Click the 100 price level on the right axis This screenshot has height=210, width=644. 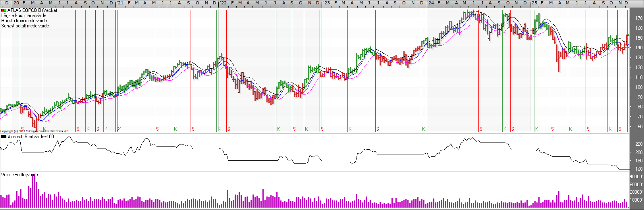pos(638,87)
